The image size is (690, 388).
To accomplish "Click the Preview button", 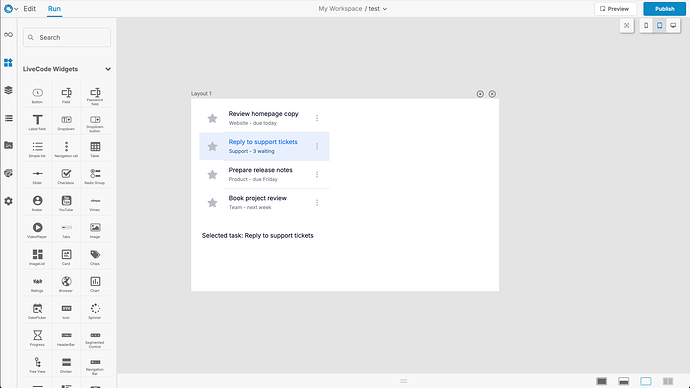I will pos(615,8).
